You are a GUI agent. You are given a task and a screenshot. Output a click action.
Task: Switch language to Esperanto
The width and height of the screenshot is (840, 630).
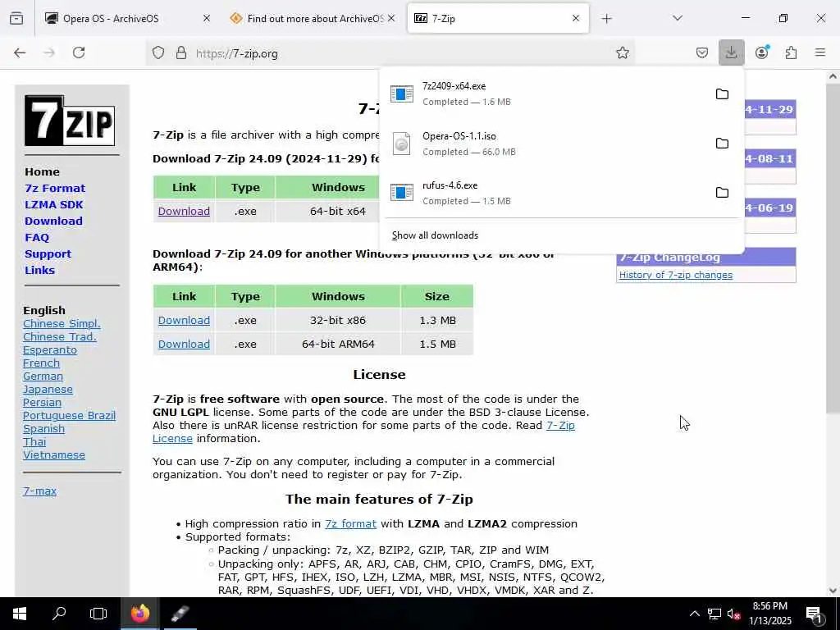[x=50, y=349]
